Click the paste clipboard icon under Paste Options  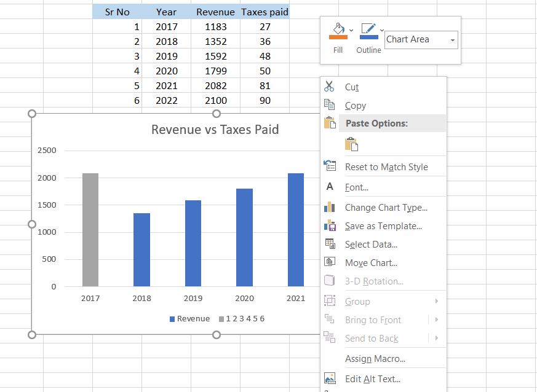click(351, 144)
